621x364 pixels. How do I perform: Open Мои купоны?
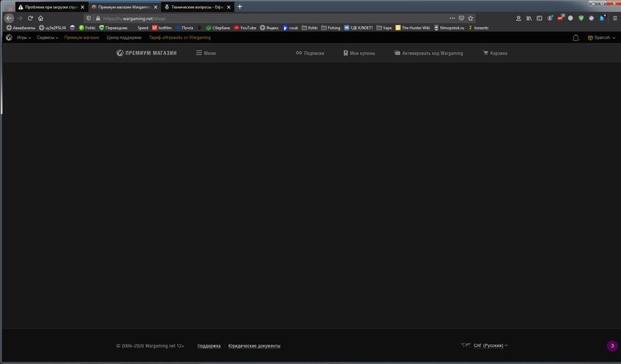(359, 53)
